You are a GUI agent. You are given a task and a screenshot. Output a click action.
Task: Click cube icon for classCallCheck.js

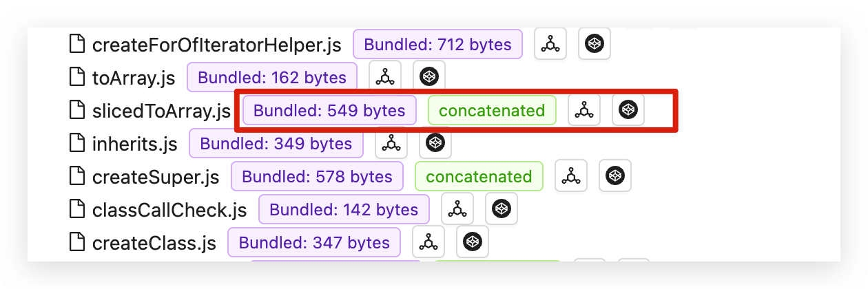(502, 209)
